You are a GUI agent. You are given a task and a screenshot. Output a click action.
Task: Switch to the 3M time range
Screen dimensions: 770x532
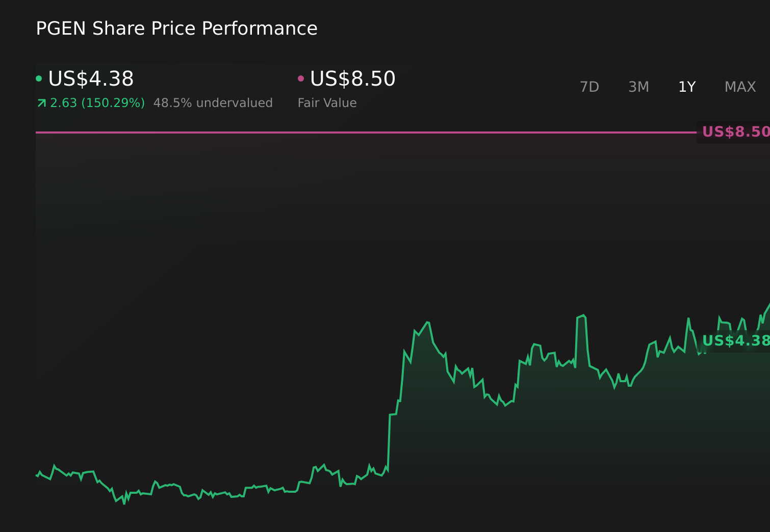638,87
